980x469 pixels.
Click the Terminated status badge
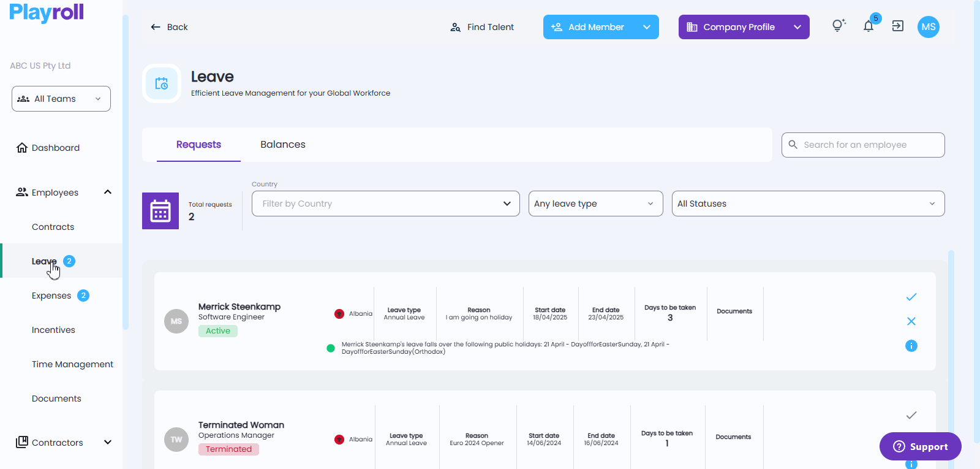pos(228,449)
